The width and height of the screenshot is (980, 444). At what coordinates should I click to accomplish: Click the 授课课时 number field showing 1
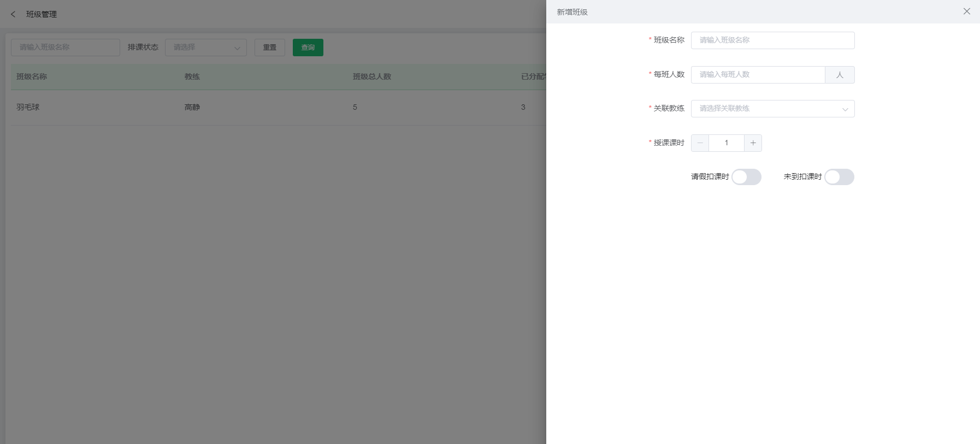pos(726,143)
